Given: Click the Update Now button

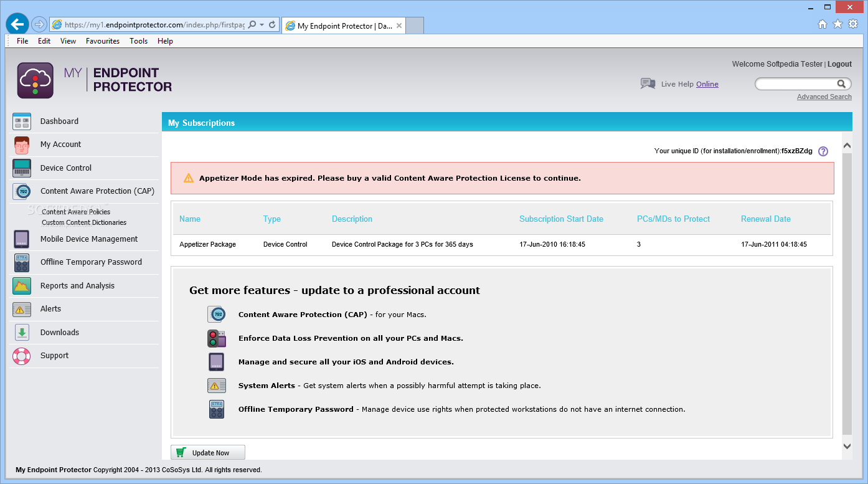Looking at the screenshot, I should 208,453.
